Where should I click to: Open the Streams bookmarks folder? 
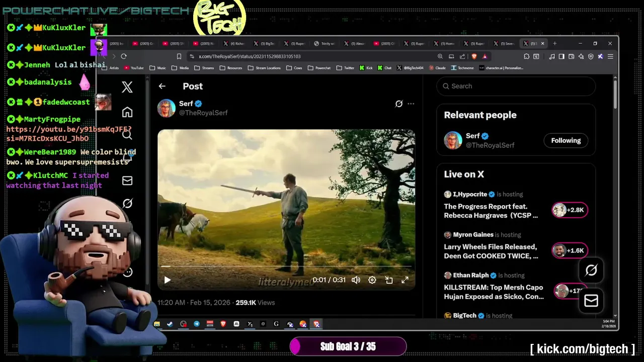[204, 68]
